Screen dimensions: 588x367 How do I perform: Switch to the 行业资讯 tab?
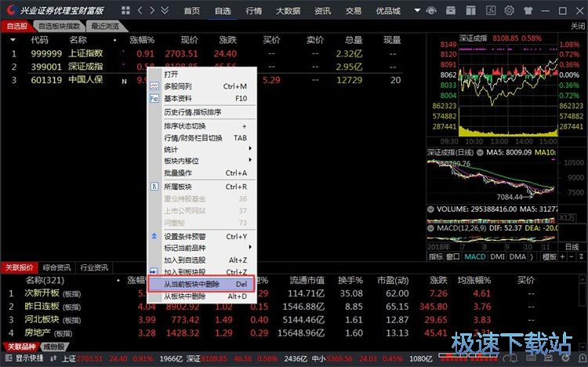point(94,267)
